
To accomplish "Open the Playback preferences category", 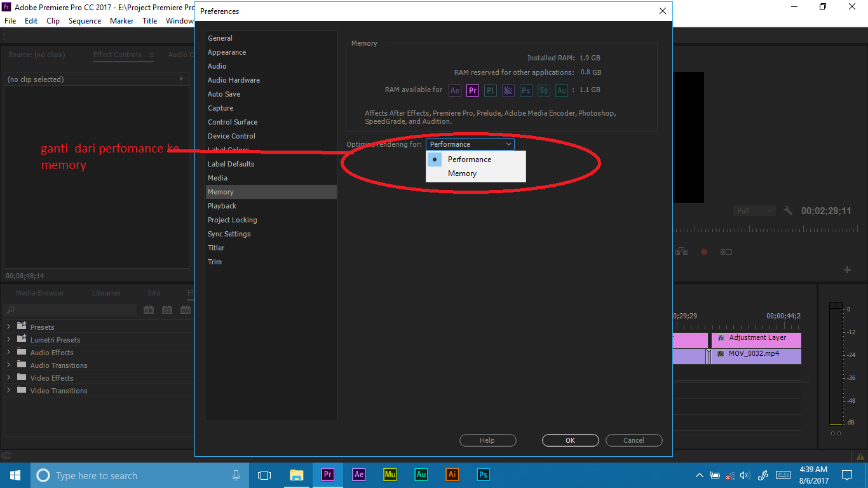I will click(271, 206).
